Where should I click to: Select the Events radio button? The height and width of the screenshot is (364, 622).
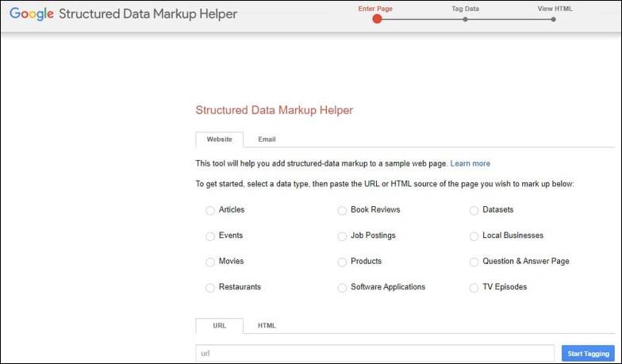click(x=209, y=236)
